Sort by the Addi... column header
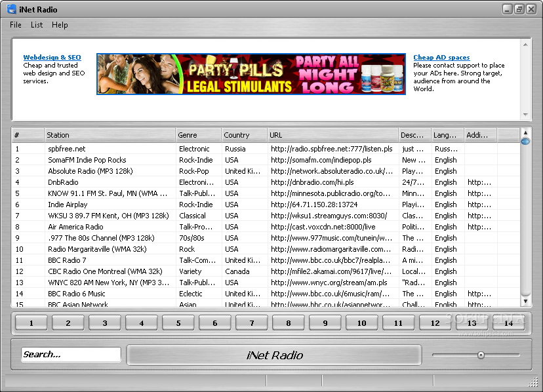543x392 pixels. coord(481,135)
